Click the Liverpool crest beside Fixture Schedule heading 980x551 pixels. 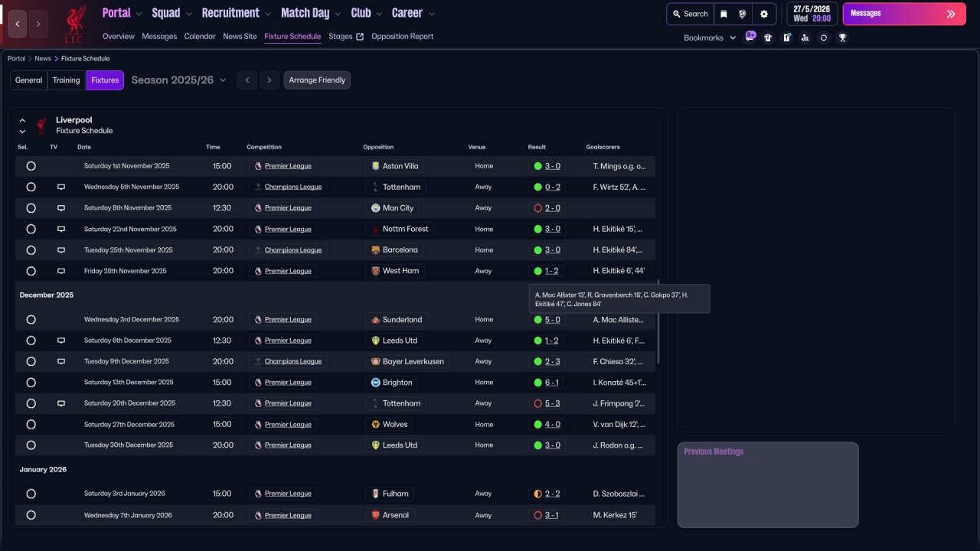point(41,126)
